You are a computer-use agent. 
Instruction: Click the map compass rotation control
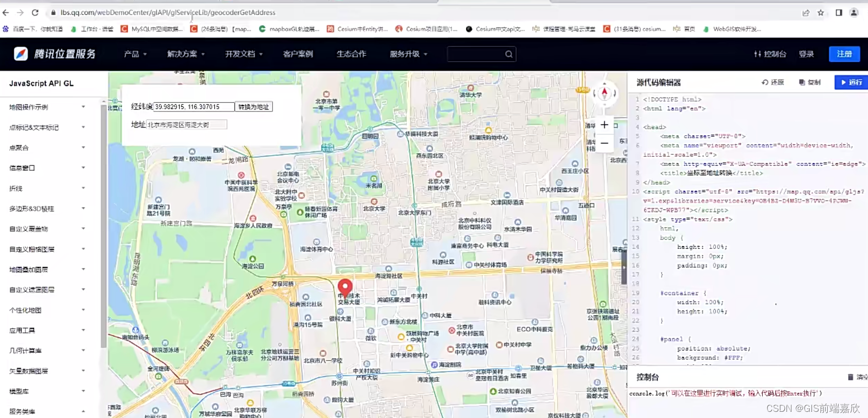[604, 93]
